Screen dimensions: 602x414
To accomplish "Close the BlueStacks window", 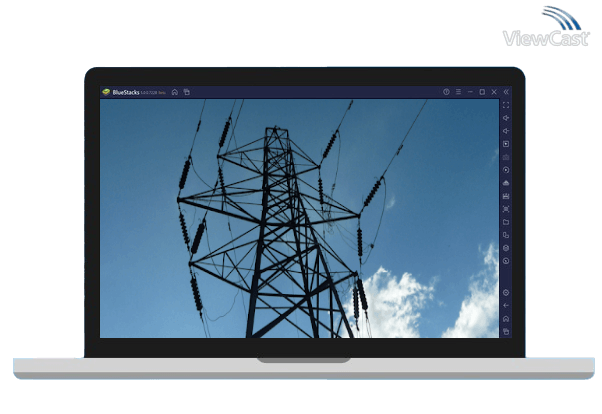I will tap(494, 92).
